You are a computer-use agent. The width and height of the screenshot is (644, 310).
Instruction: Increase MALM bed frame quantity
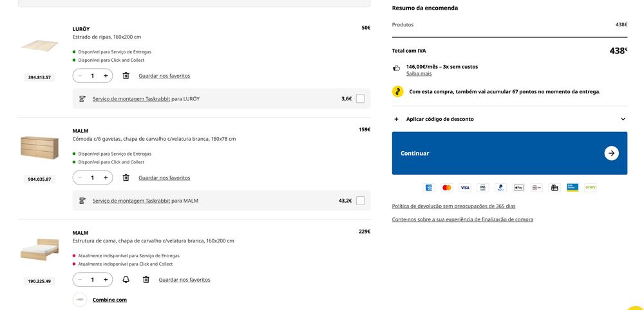(x=106, y=280)
